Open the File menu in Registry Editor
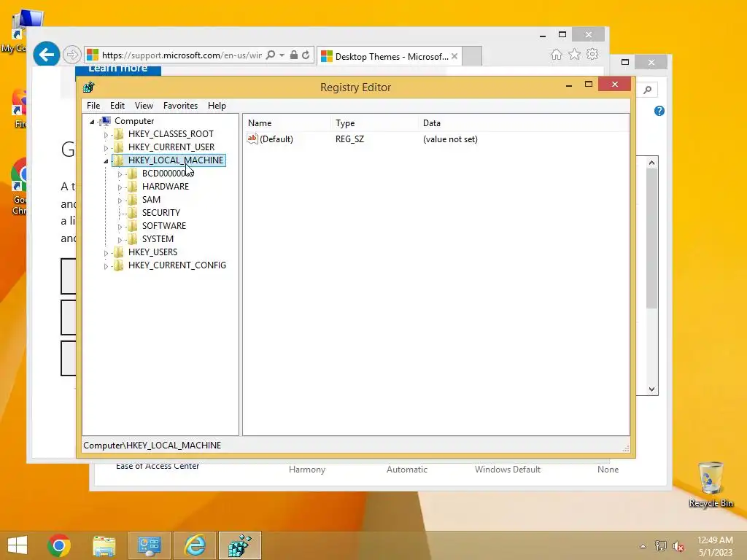Screen dimensions: 747x560 [x=93, y=106]
